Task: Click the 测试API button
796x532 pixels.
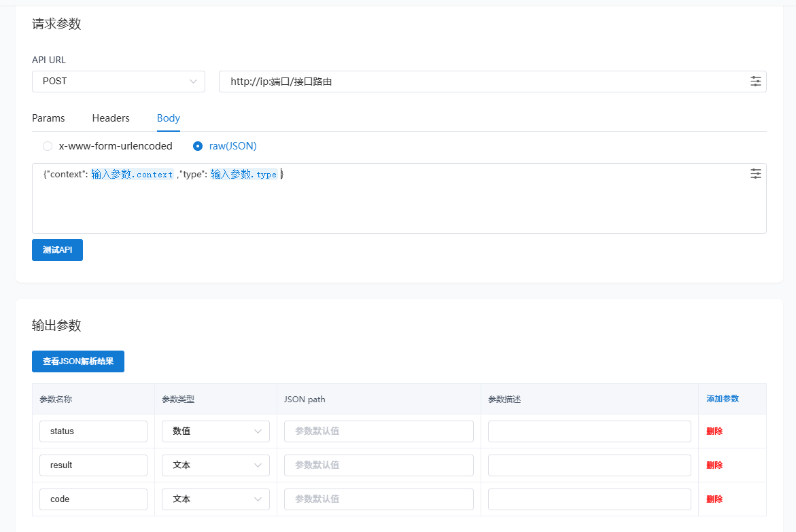Action: (57, 250)
